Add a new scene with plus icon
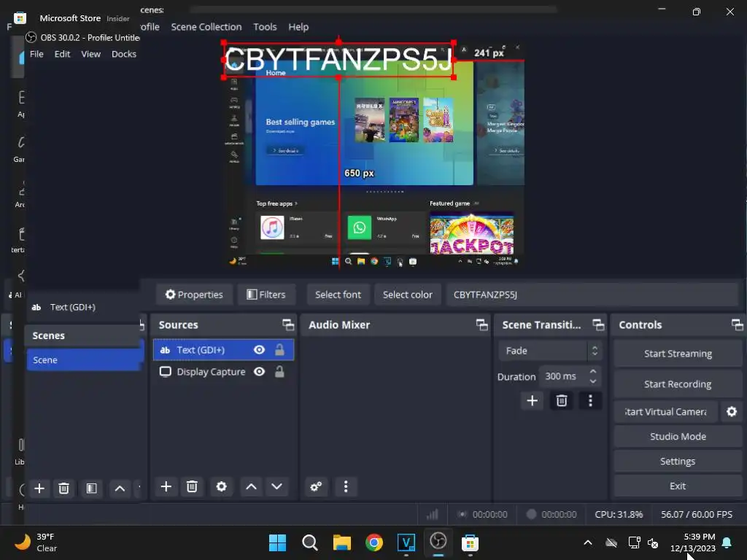 pyautogui.click(x=39, y=489)
